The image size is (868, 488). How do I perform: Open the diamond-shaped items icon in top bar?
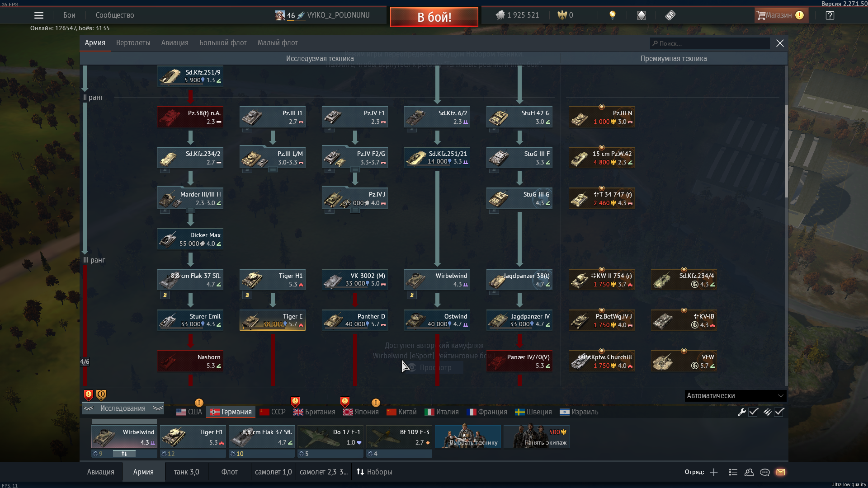[642, 15]
